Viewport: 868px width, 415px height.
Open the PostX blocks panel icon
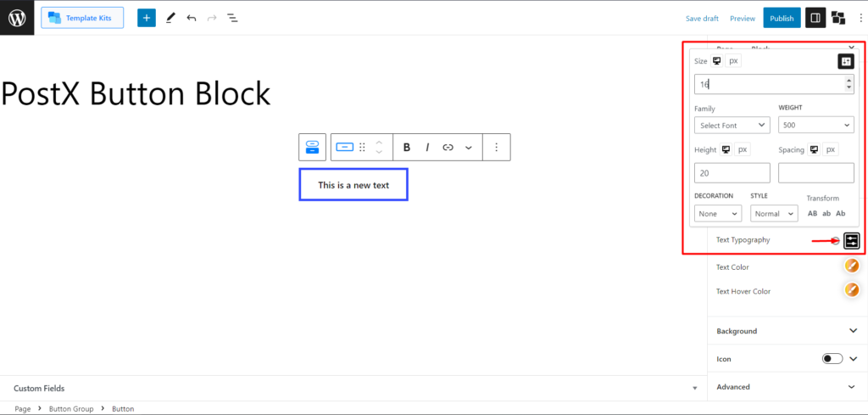click(x=838, y=18)
